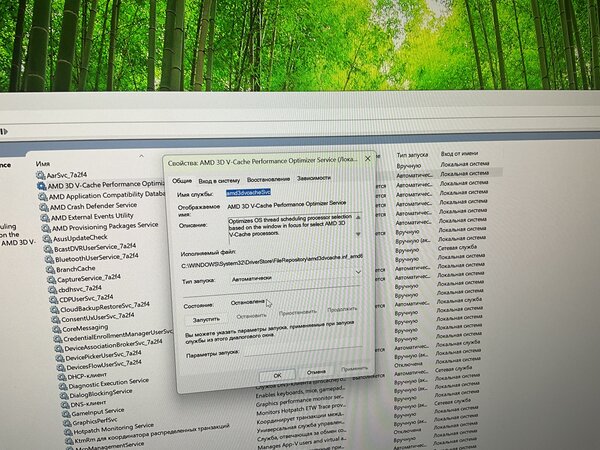Select the CoreMessaging service icon
Viewport: 600px width, 450px height.
(x=56, y=329)
